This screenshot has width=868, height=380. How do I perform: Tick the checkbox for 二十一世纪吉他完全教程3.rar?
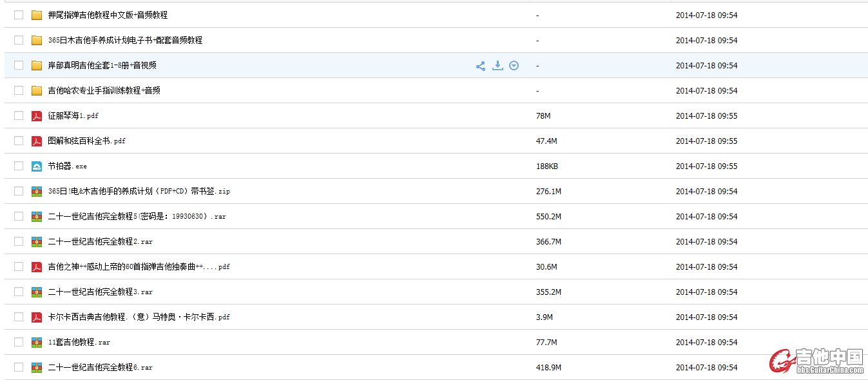19,292
